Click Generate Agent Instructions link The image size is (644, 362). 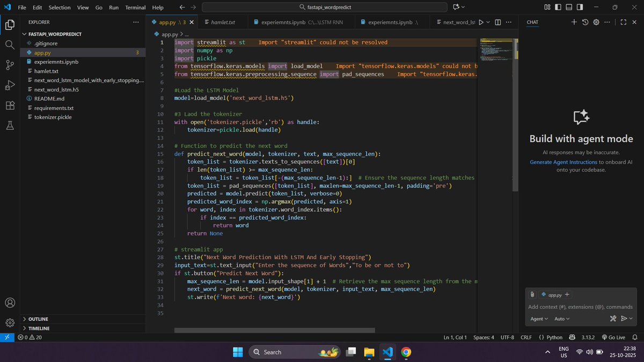(563, 162)
